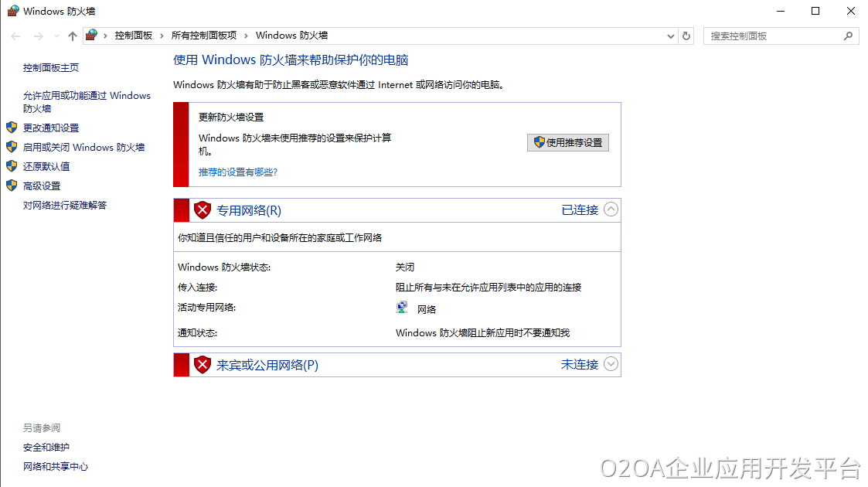Click the 搜索控制面板 search field
The width and height of the screenshot is (868, 487).
771,36
